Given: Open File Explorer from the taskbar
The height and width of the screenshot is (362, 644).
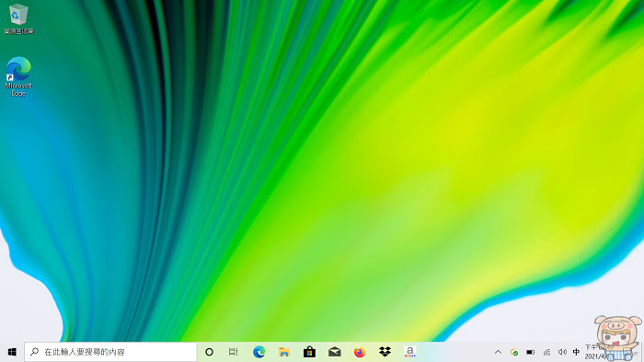Looking at the screenshot, I should (x=283, y=352).
